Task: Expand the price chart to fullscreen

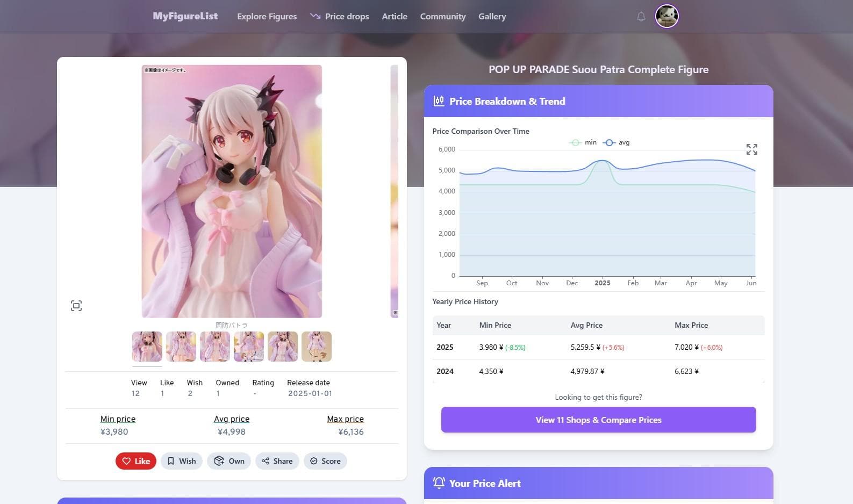Action: [751, 149]
